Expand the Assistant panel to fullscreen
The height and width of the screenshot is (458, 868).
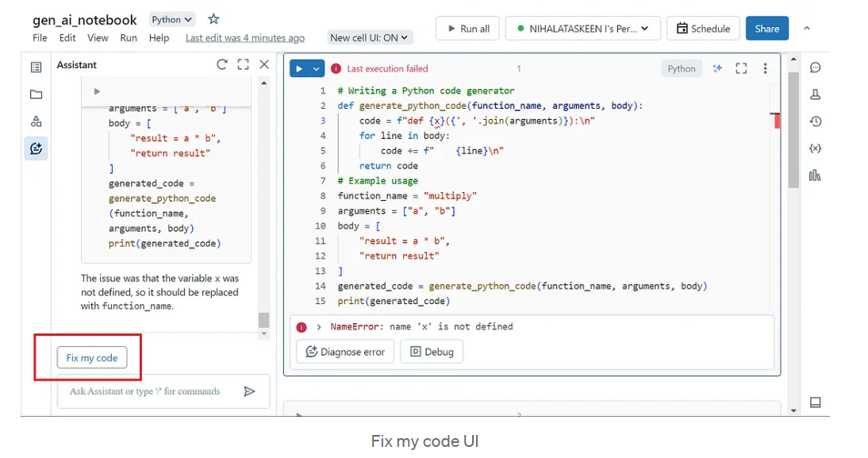coord(243,64)
